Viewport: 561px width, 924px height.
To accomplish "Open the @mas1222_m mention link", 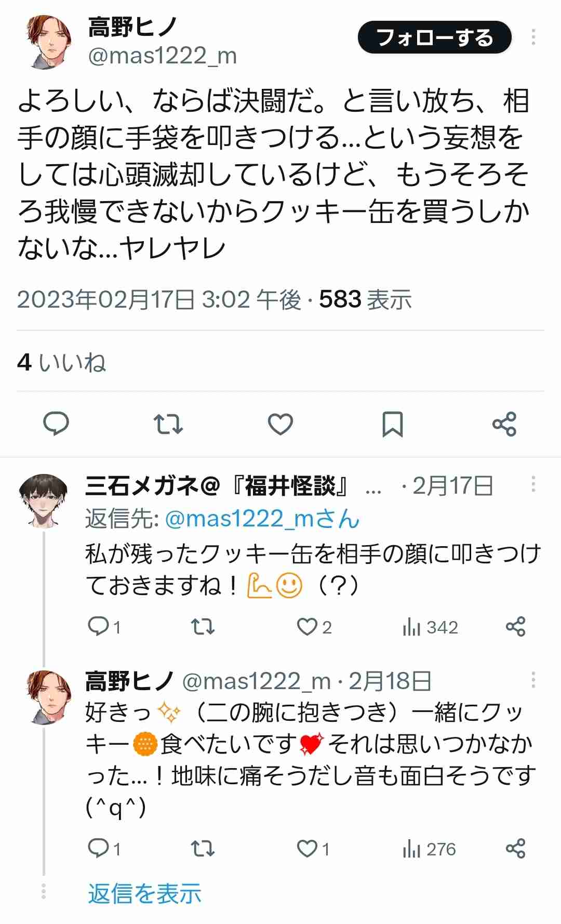I will click(x=262, y=519).
